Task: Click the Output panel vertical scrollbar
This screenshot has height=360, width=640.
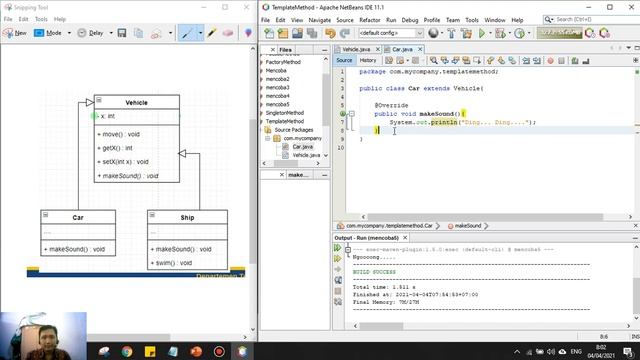Action: point(636,282)
